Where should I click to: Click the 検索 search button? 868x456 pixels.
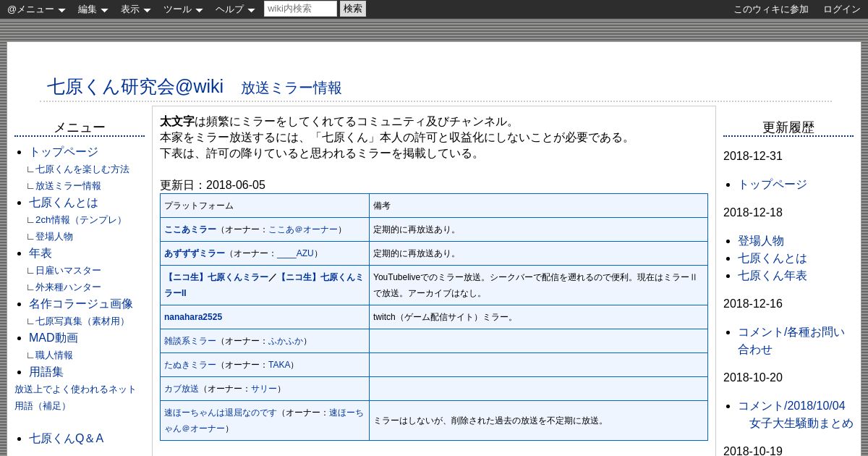353,9
